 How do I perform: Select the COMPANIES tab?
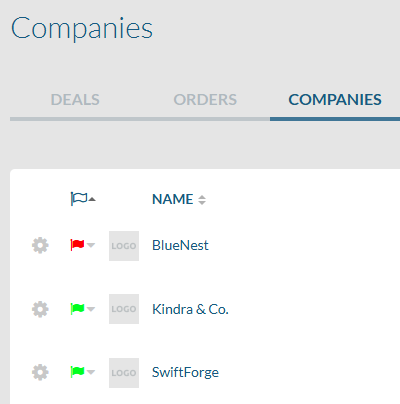click(335, 100)
